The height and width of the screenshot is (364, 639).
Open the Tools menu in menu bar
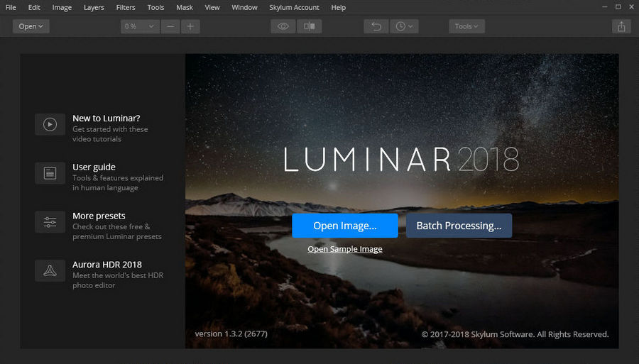[x=155, y=7]
